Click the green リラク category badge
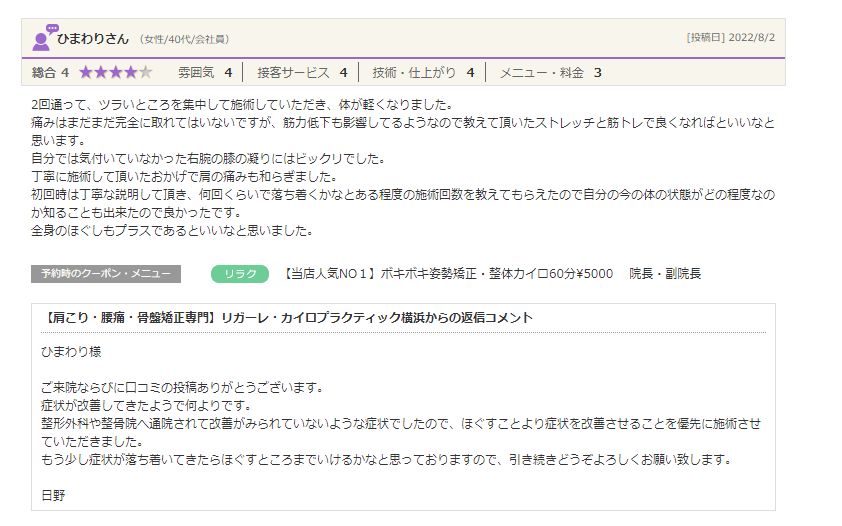The image size is (842, 526). tap(240, 274)
